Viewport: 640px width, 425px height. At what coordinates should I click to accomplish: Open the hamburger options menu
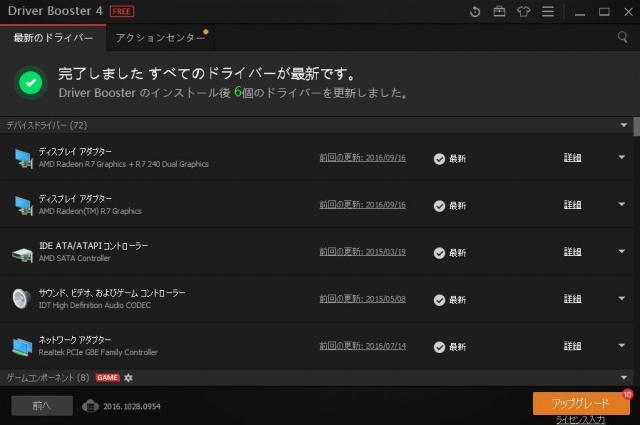[548, 11]
